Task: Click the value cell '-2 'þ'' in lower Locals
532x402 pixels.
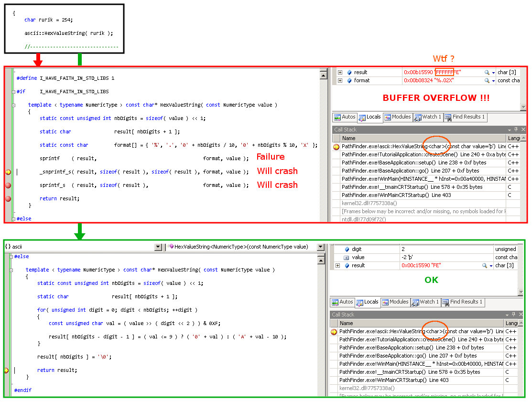Action: coord(446,258)
